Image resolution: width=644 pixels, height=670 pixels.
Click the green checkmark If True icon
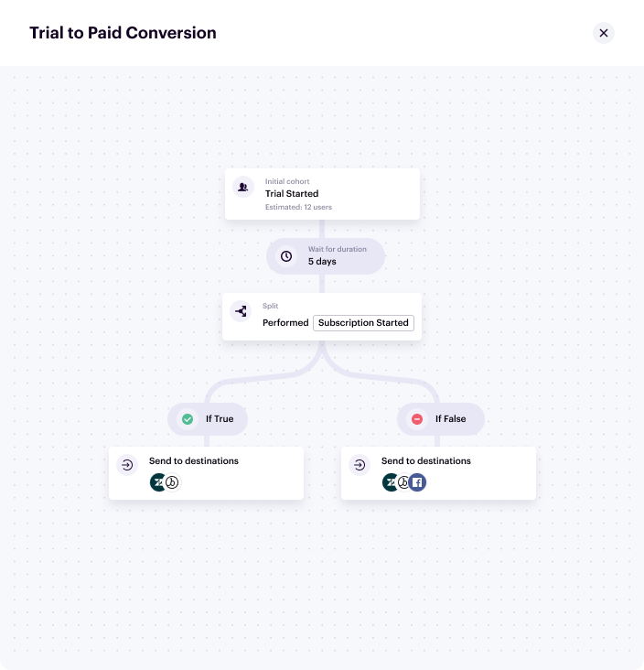pyautogui.click(x=188, y=419)
